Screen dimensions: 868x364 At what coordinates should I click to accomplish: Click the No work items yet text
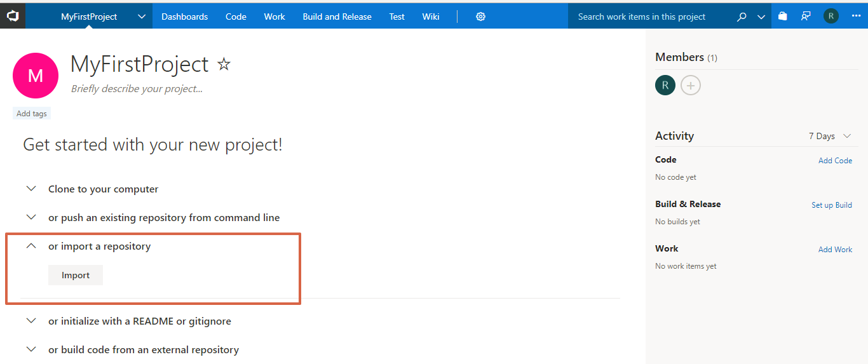pyautogui.click(x=686, y=266)
